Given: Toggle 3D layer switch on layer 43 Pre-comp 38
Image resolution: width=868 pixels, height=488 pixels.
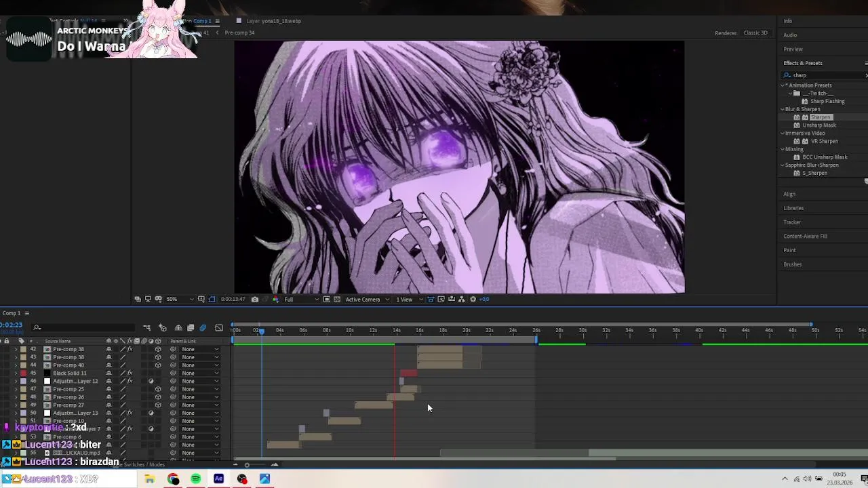Looking at the screenshot, I should tap(158, 357).
